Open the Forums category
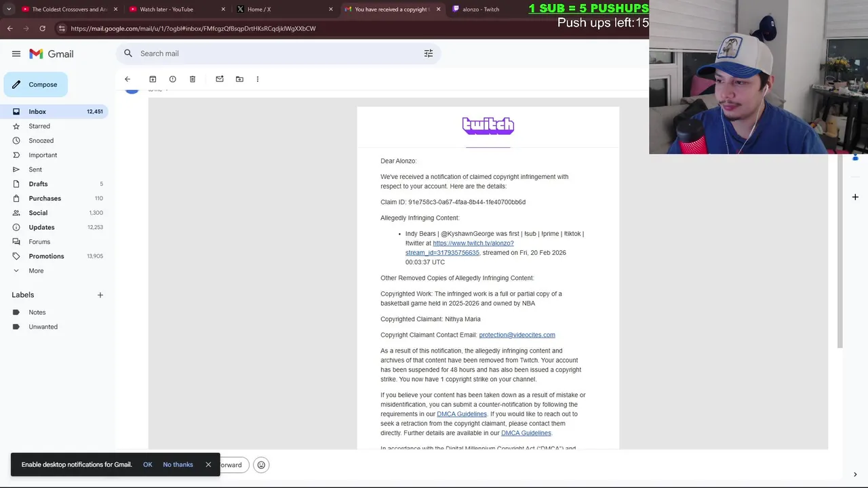Screen dimensions: 868x488 coord(54,242)
